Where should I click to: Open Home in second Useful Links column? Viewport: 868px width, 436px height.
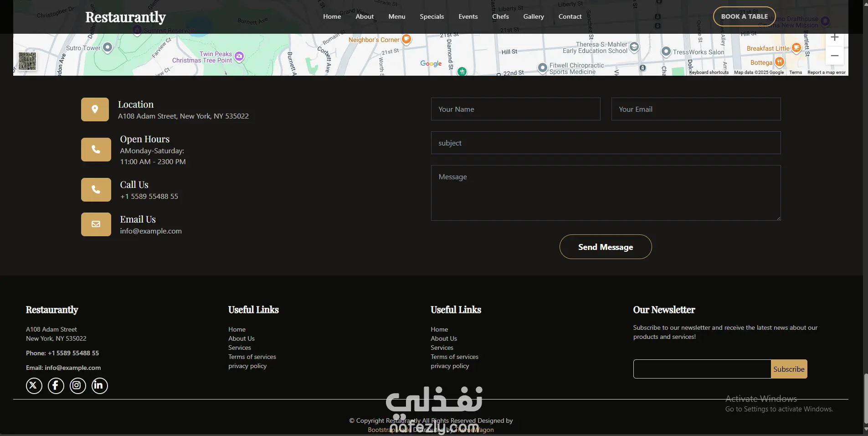coord(439,329)
